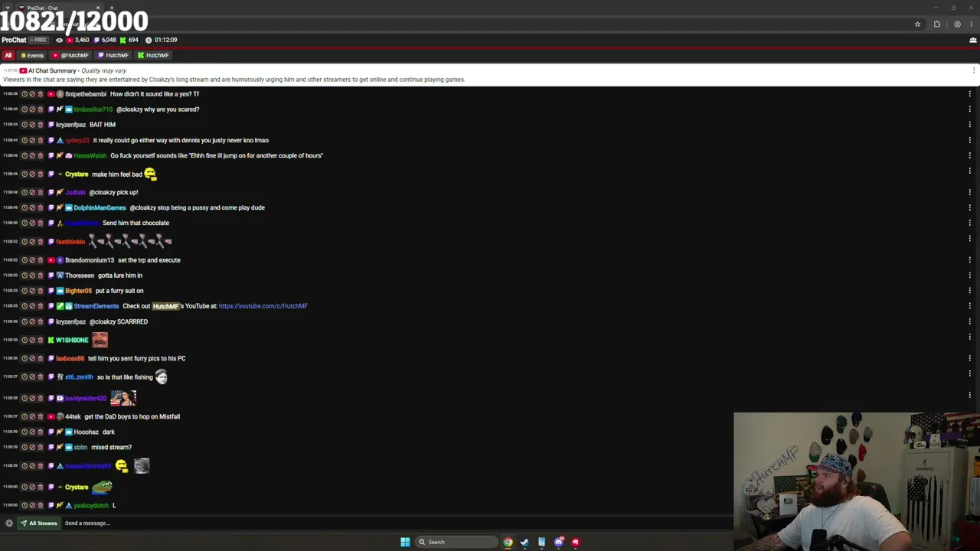Open the Chrome three-dot menu
Screen dimensions: 980x551
click(972, 24)
